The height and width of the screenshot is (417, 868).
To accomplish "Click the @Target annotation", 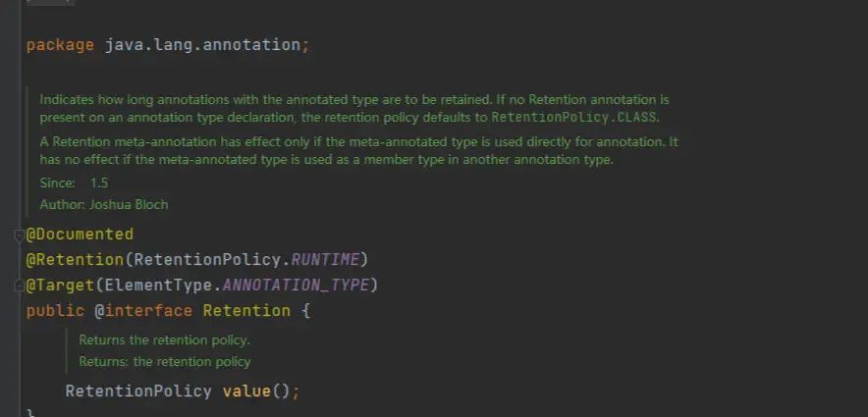I will [61, 286].
